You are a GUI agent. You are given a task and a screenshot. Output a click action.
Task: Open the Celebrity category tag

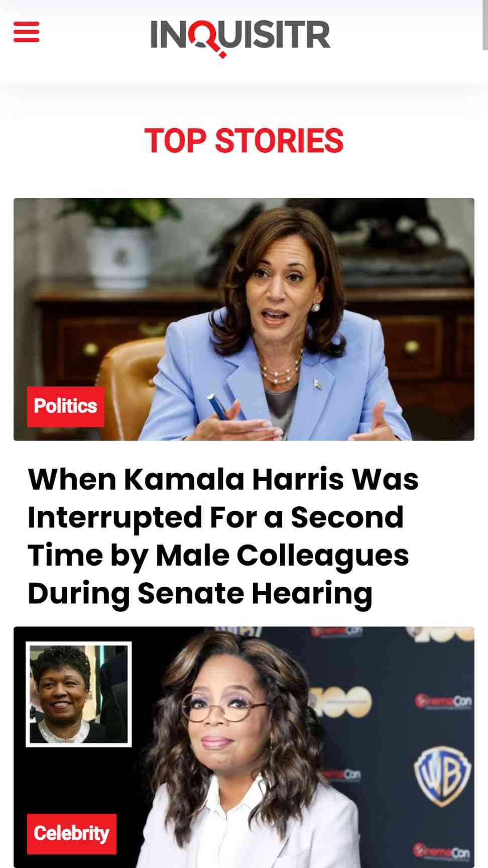pyautogui.click(x=72, y=833)
